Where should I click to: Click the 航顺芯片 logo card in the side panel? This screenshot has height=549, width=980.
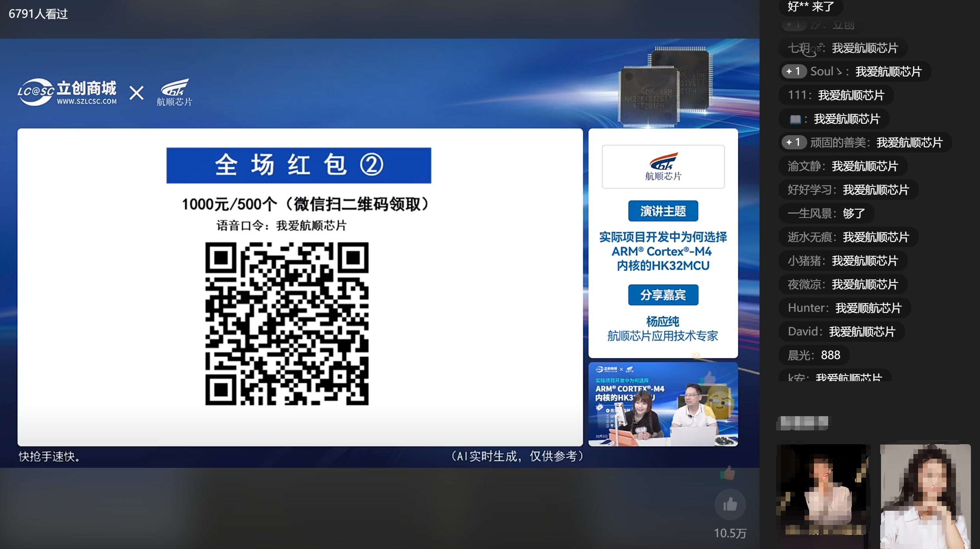click(x=663, y=167)
